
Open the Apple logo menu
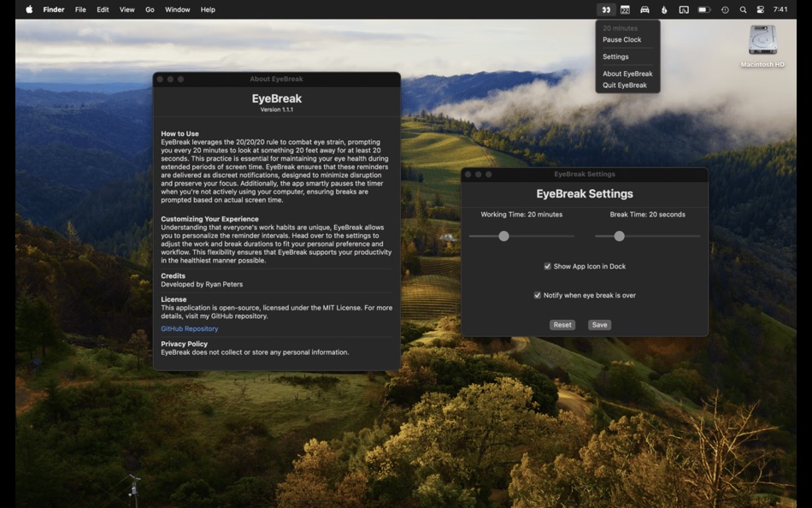30,9
